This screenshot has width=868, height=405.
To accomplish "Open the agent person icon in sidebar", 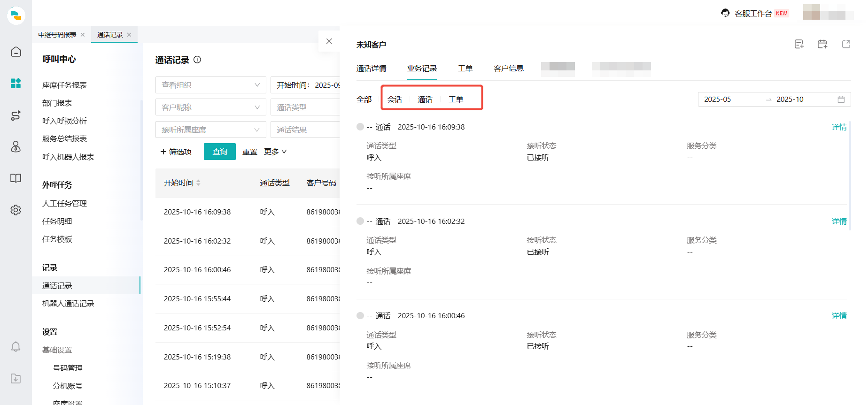I will 16,147.
